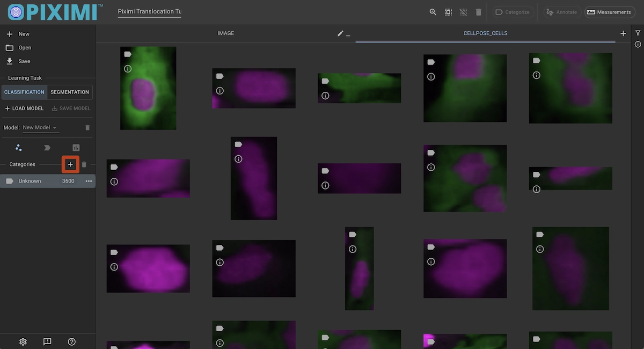Select the Unknown category row
Image resolution: width=644 pixels, height=349 pixels.
pos(48,181)
